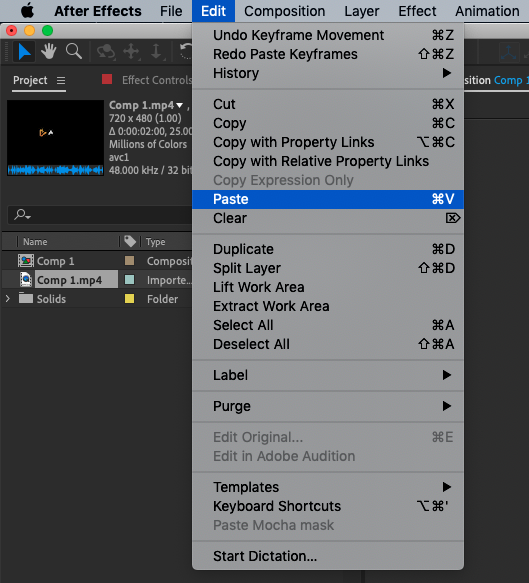Click the Project panel search field

coord(100,215)
